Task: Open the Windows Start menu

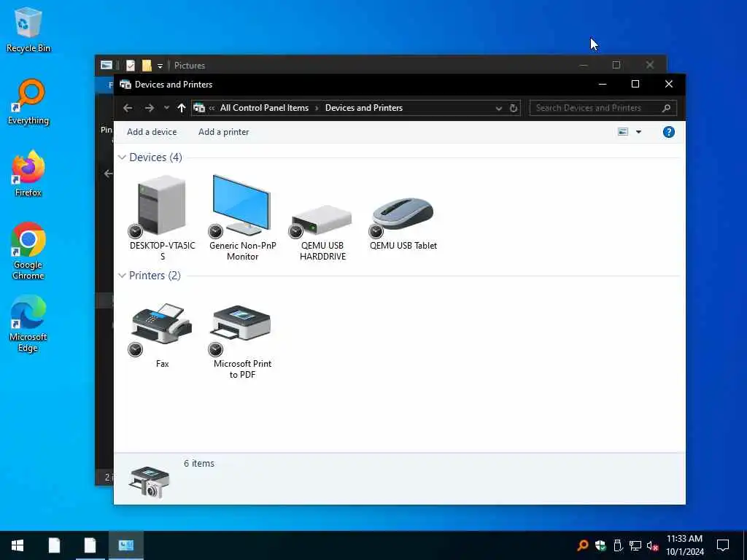Action: (x=18, y=545)
